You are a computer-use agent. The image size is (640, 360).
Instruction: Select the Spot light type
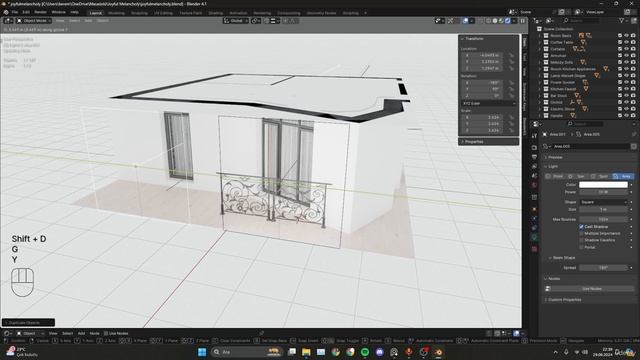click(x=600, y=176)
